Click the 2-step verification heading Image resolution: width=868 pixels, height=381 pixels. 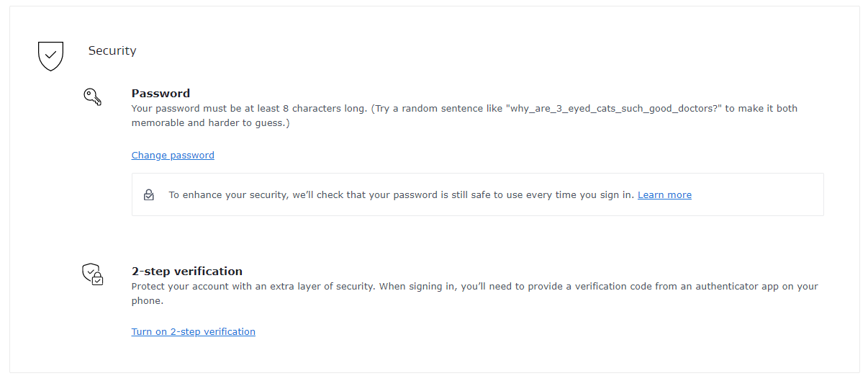(x=186, y=272)
